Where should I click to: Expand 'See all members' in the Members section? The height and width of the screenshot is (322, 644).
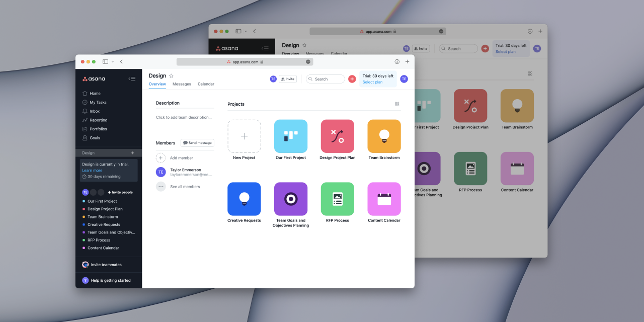tap(185, 186)
